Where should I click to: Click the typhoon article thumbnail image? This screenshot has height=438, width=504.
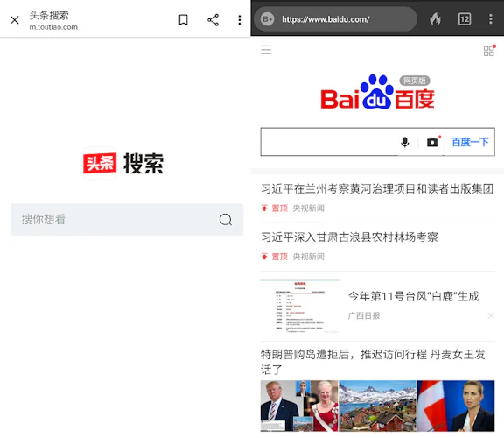pos(300,307)
